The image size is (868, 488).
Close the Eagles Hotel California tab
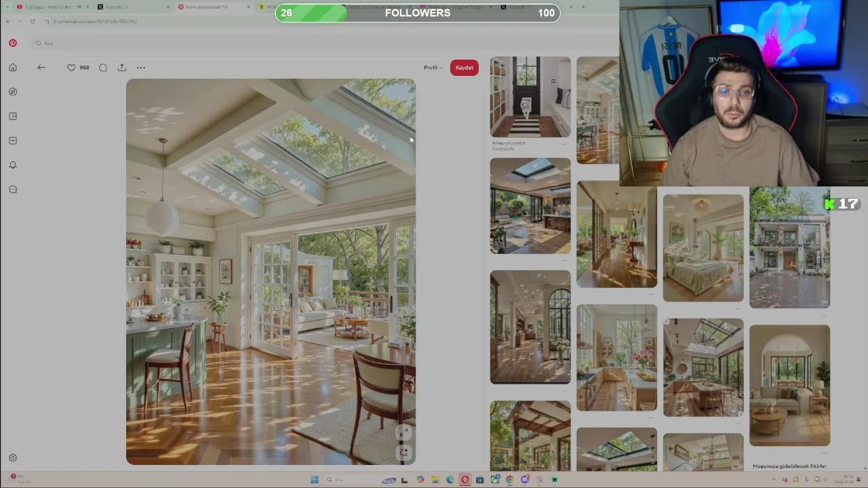click(x=87, y=7)
